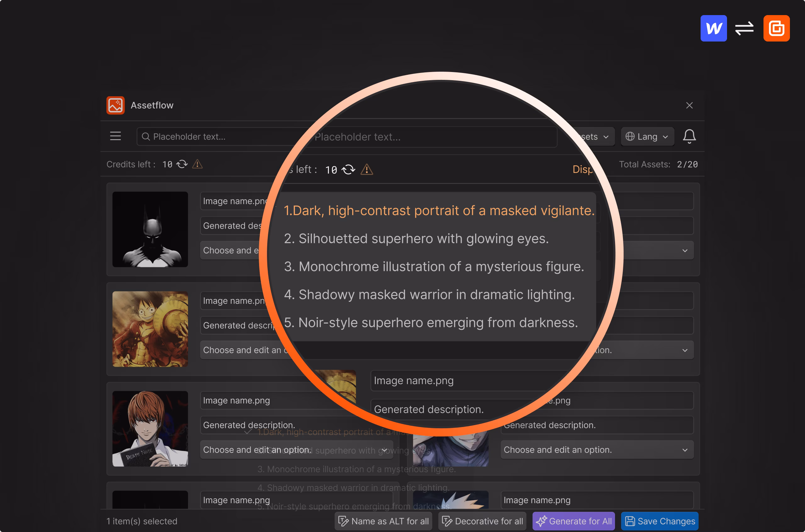Screen dimensions: 805x532
Task: Click refresh icon inside magnified circle
Action: point(348,169)
